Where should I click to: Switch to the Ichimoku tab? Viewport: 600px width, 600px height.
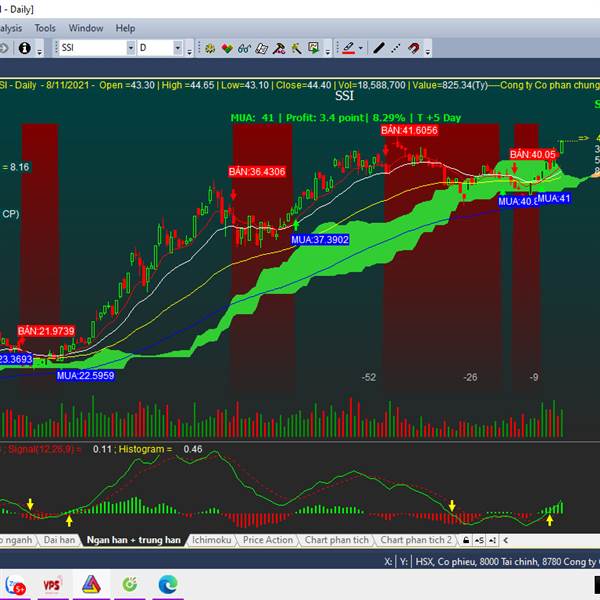(x=212, y=540)
